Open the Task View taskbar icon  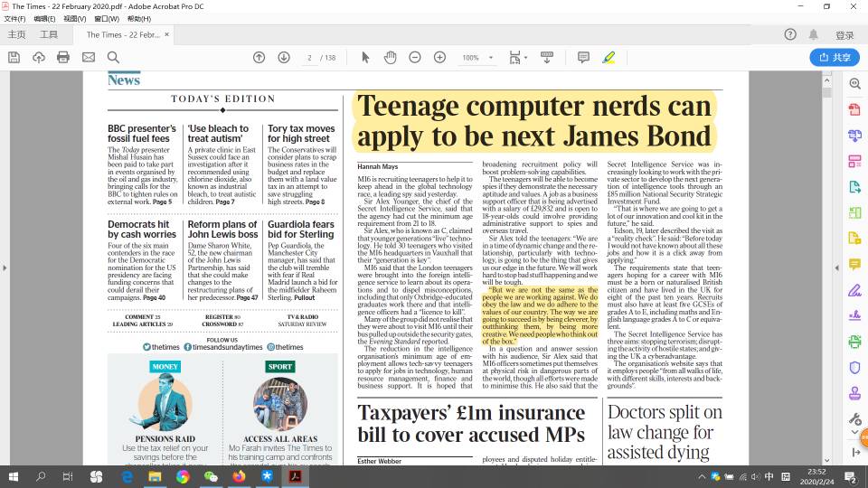[x=68, y=476]
